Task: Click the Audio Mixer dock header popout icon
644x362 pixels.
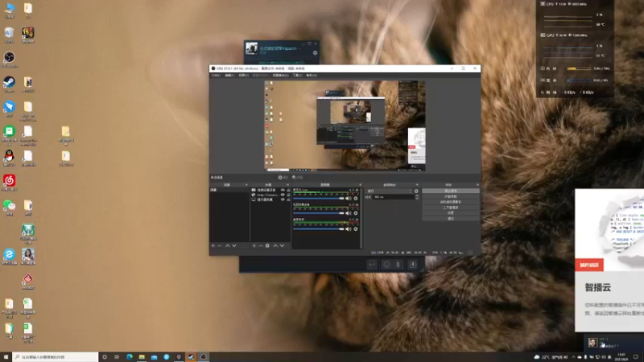Action: pos(360,185)
